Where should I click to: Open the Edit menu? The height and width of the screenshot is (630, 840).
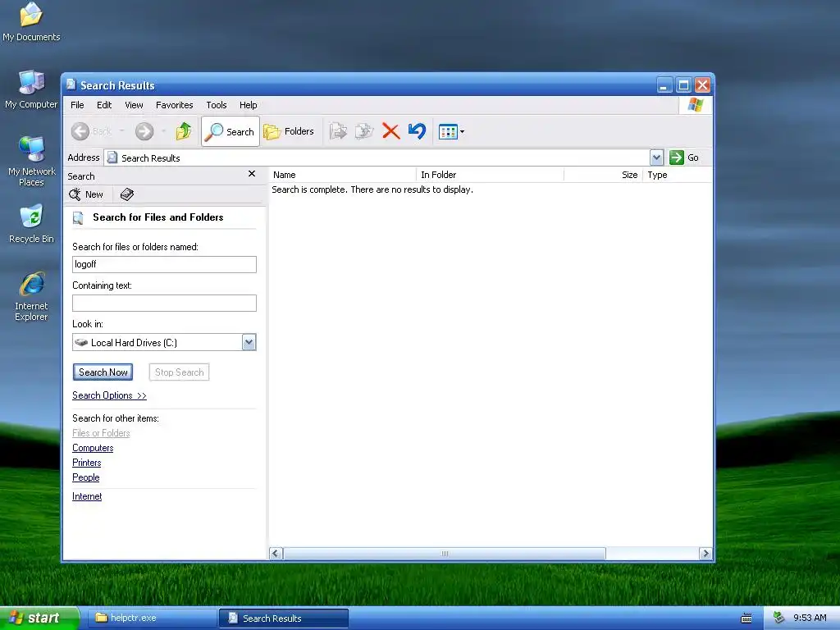[x=104, y=105]
